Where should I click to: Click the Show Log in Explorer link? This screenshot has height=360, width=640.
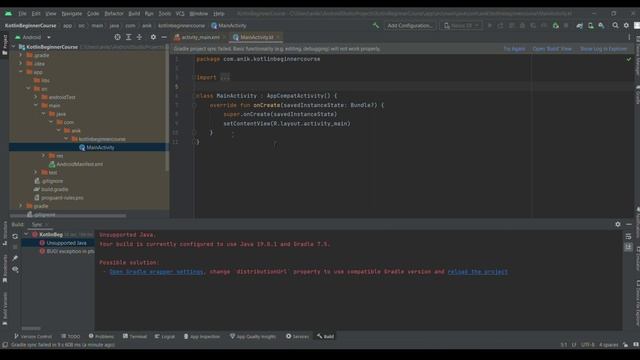click(603, 49)
